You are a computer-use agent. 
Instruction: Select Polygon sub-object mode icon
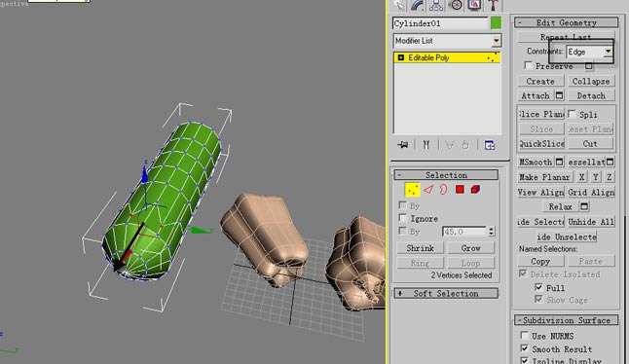[460, 189]
